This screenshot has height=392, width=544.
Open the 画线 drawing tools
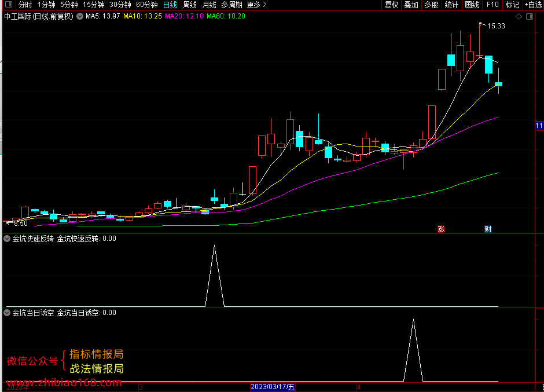[x=472, y=5]
